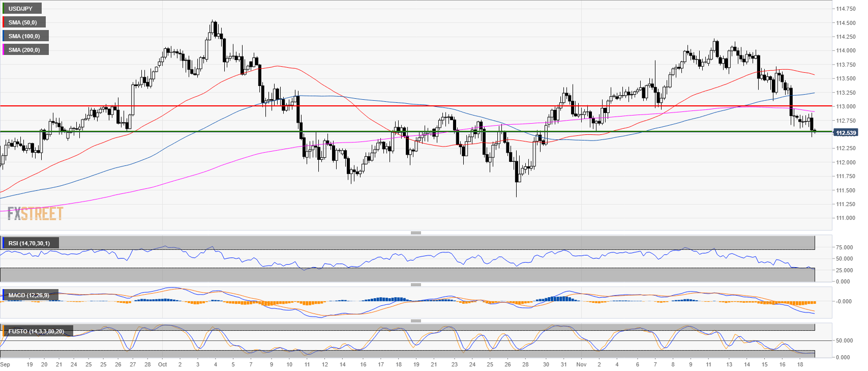Click the resize handle above the FUSTO panel
Viewport: 868px width, 371px height.
point(415,321)
